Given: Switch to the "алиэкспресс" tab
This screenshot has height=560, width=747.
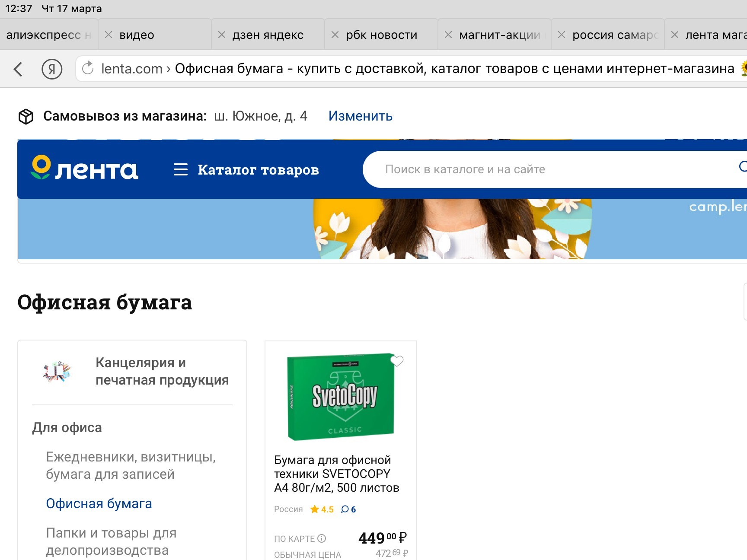Looking at the screenshot, I should coord(48,35).
